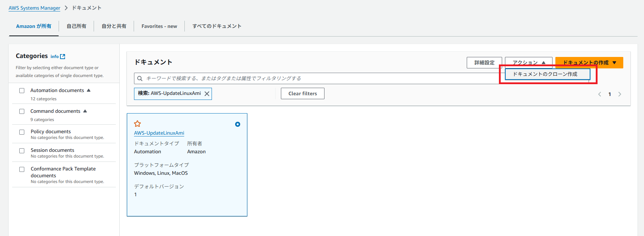Go to the next results page
Screen dimensions: 644x236
[620, 94]
